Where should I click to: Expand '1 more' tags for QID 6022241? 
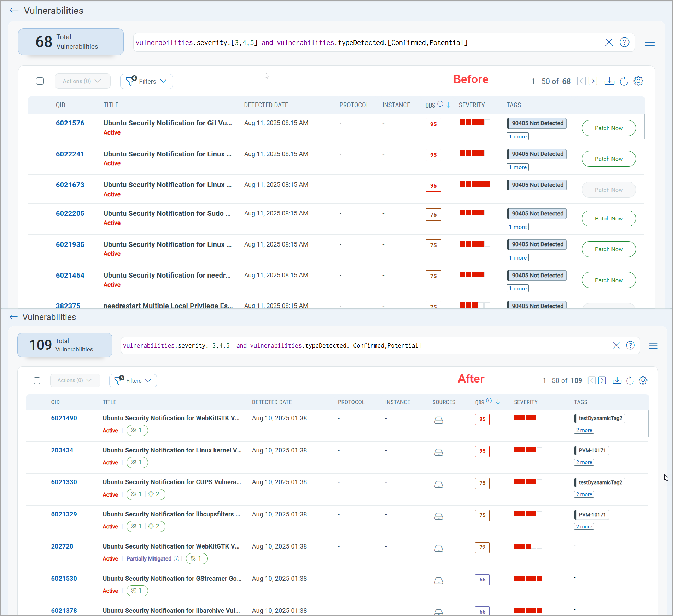click(x=517, y=167)
